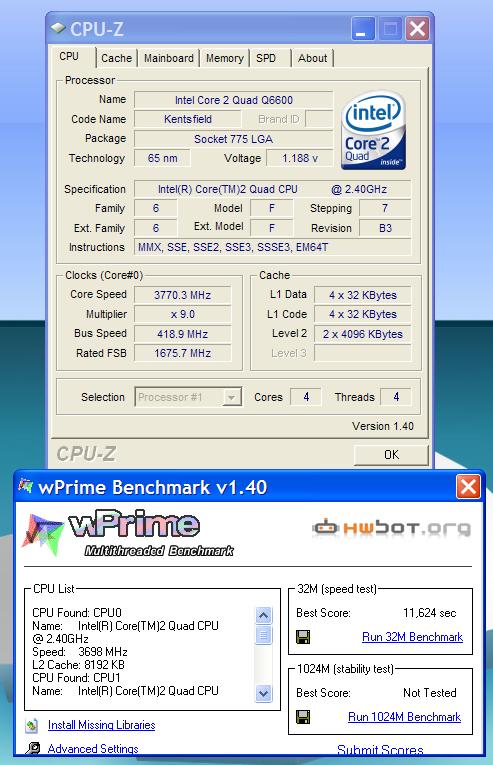Click the Brand ID field
The image size is (493, 765).
[x=319, y=119]
